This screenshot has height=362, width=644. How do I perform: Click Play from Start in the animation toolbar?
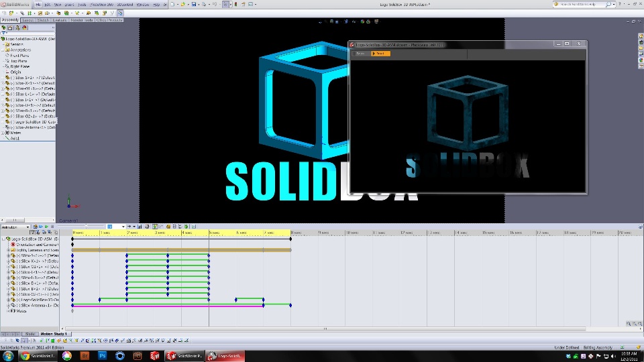(x=41, y=227)
